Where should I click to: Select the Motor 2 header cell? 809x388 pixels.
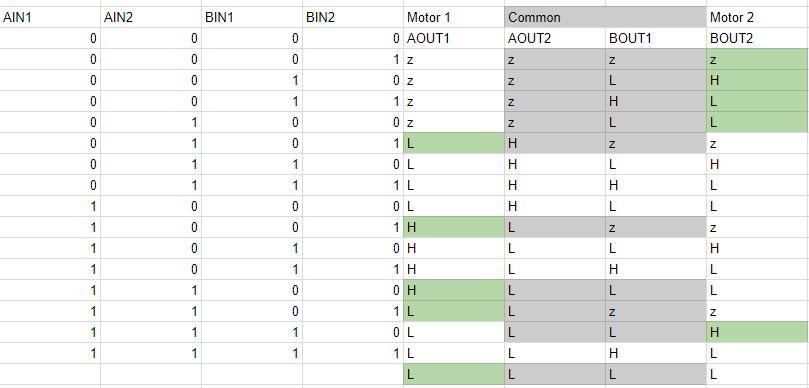(757, 18)
